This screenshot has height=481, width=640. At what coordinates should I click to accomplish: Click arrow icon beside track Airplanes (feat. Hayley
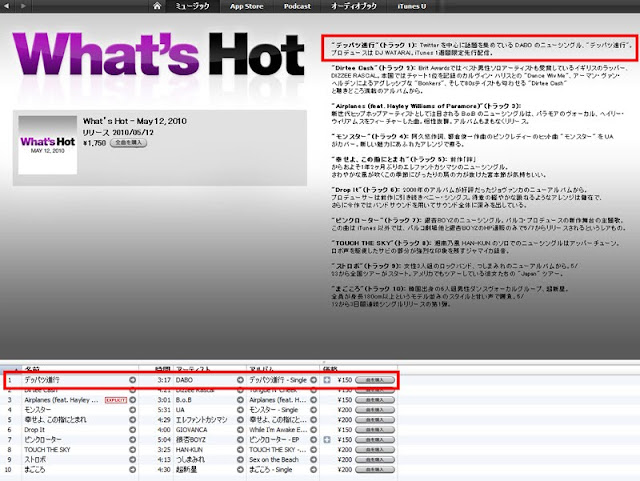point(132,400)
